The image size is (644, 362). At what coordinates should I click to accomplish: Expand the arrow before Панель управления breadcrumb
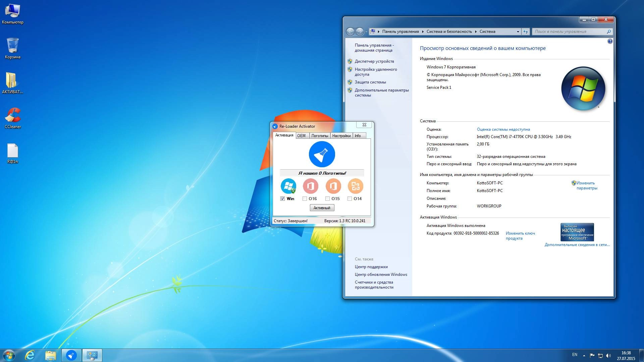coord(379,32)
